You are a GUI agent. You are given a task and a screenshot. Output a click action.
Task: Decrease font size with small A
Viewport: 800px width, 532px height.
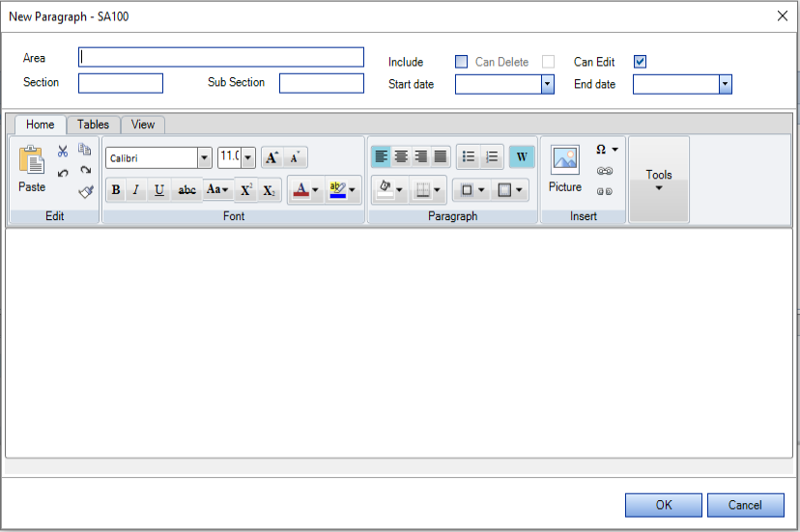295,157
